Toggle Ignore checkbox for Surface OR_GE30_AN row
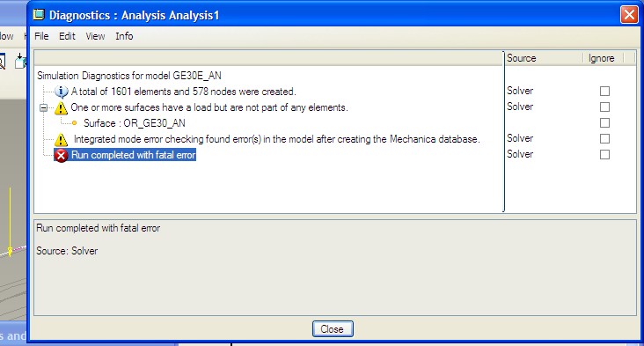 (604, 123)
